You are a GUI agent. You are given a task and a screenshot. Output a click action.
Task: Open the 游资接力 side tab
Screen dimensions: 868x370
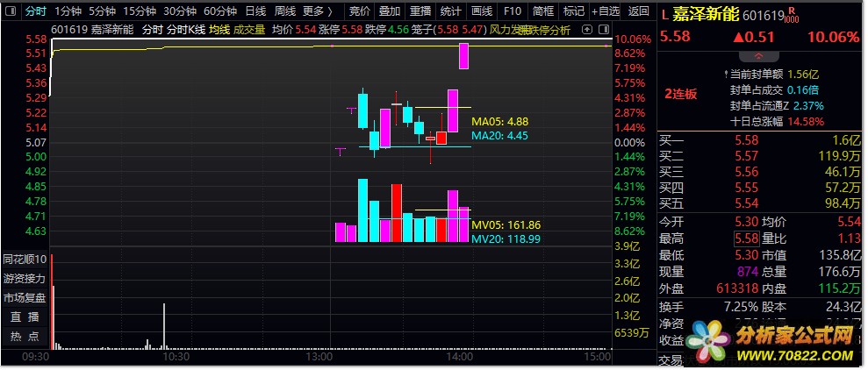(25, 278)
